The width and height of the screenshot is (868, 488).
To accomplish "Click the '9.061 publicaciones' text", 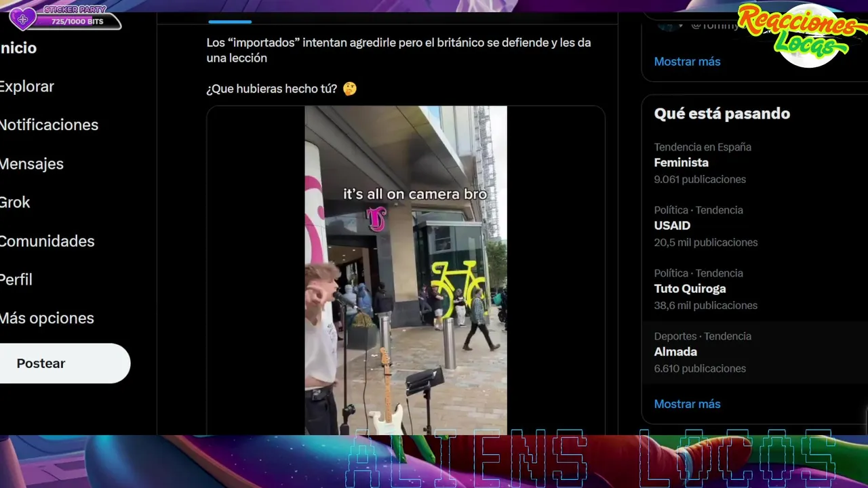I will click(700, 180).
